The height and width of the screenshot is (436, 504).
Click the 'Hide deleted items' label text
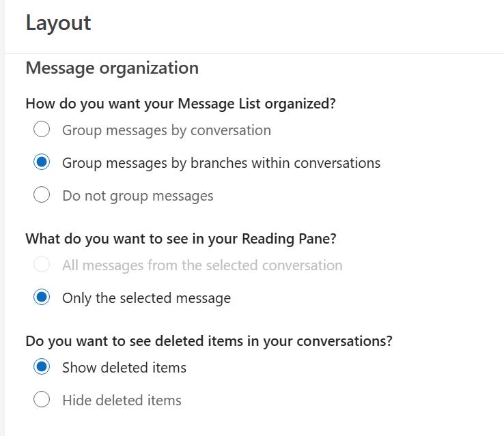tap(122, 401)
